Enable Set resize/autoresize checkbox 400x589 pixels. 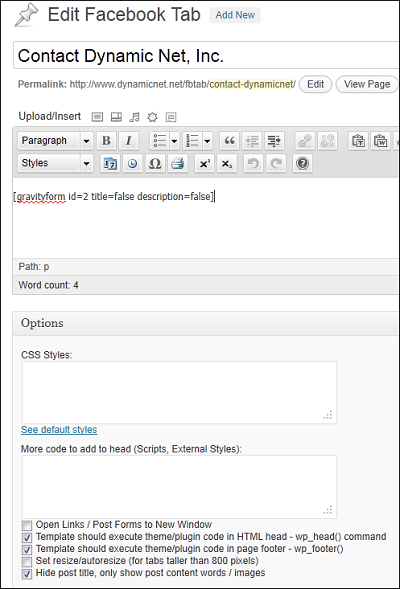click(x=27, y=562)
